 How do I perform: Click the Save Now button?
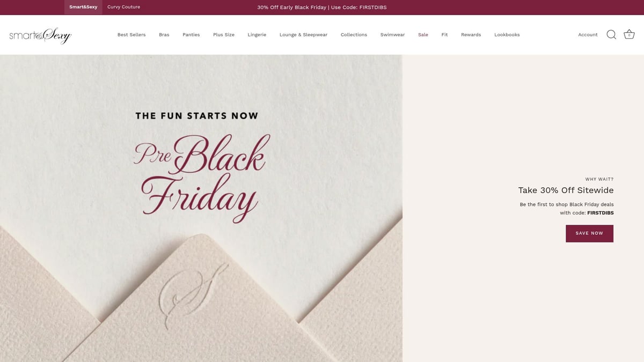coord(589,233)
